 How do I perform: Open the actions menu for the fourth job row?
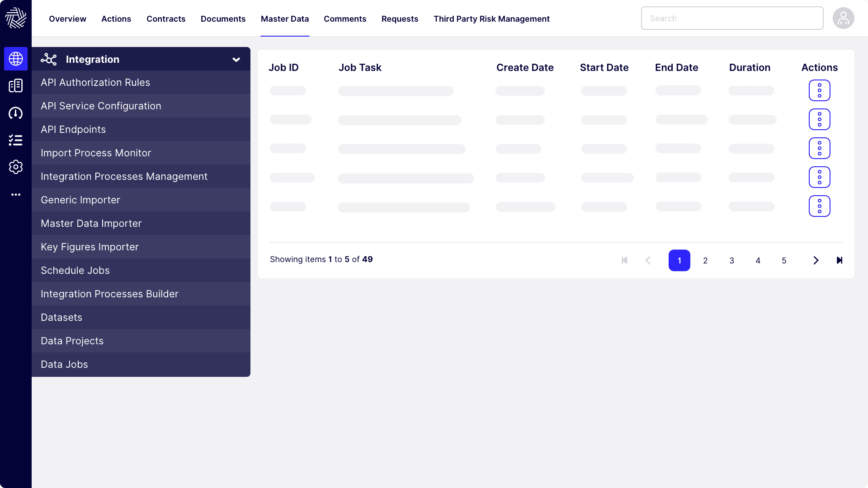(820, 177)
